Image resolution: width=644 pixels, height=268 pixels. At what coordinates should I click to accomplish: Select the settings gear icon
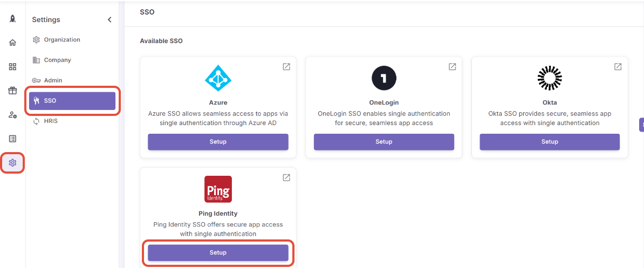tap(12, 162)
